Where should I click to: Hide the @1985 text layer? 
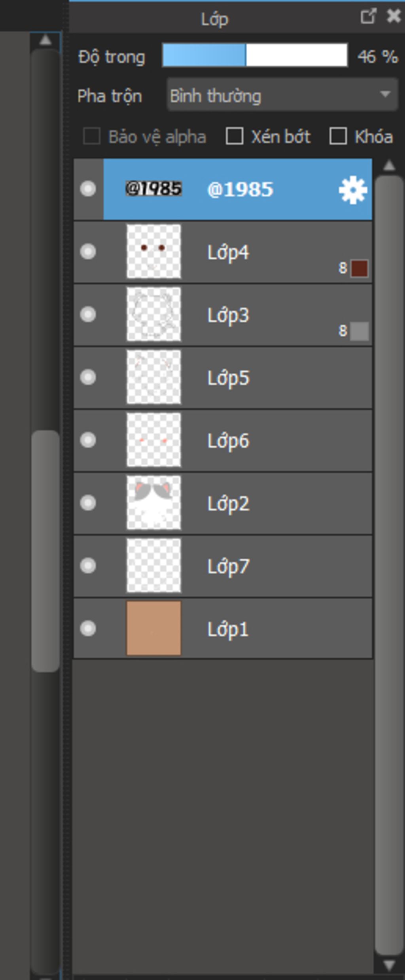click(88, 189)
